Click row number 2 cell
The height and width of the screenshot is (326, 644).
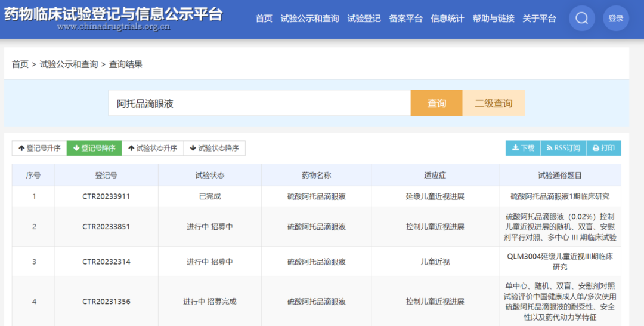pyautogui.click(x=33, y=226)
